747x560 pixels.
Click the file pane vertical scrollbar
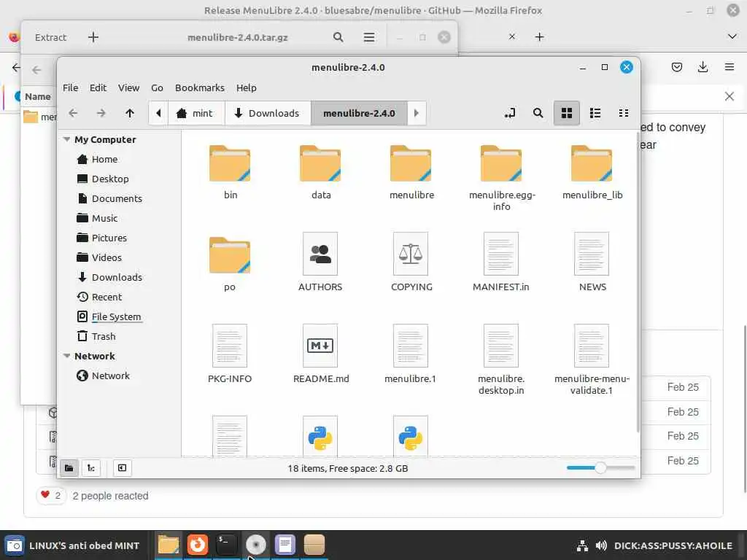(638, 283)
